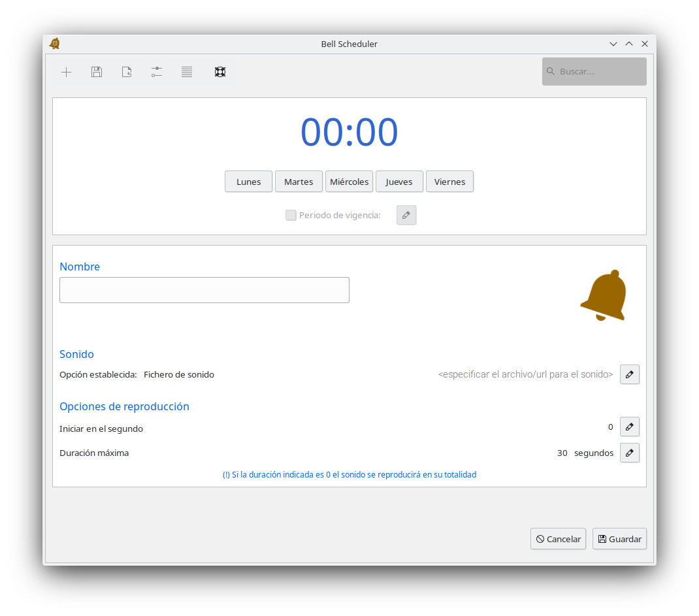Toggle the Viernes day button
699x616 pixels.
point(449,182)
